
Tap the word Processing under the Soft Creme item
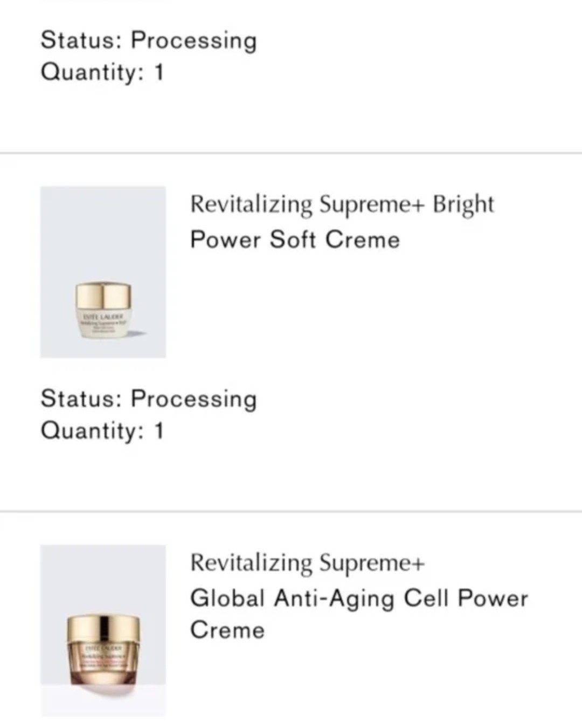pyautogui.click(x=194, y=399)
